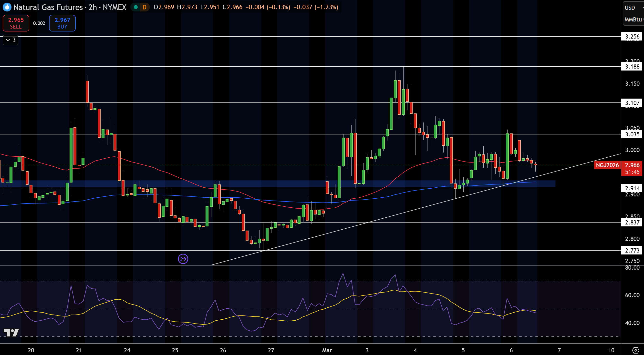Screen dimensions: 644x355
Task: Open the purple rollover event marker
Action: [183, 259]
